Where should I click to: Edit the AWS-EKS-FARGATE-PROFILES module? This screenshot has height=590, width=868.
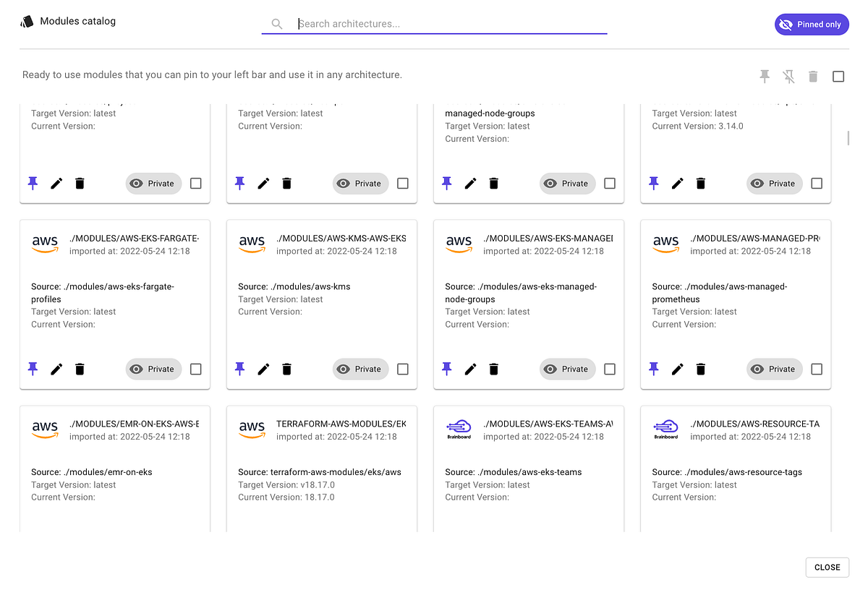[x=56, y=369]
